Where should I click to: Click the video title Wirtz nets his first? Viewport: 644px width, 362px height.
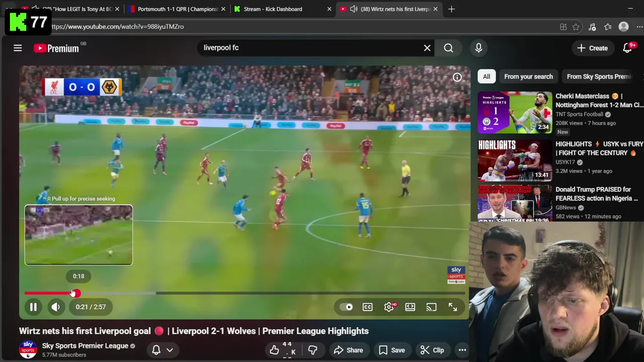pos(194,331)
